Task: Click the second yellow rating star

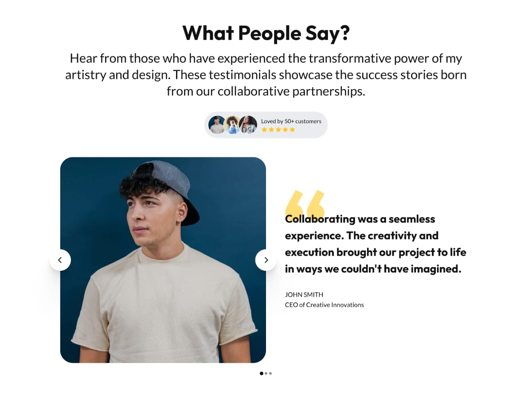Action: [271, 130]
